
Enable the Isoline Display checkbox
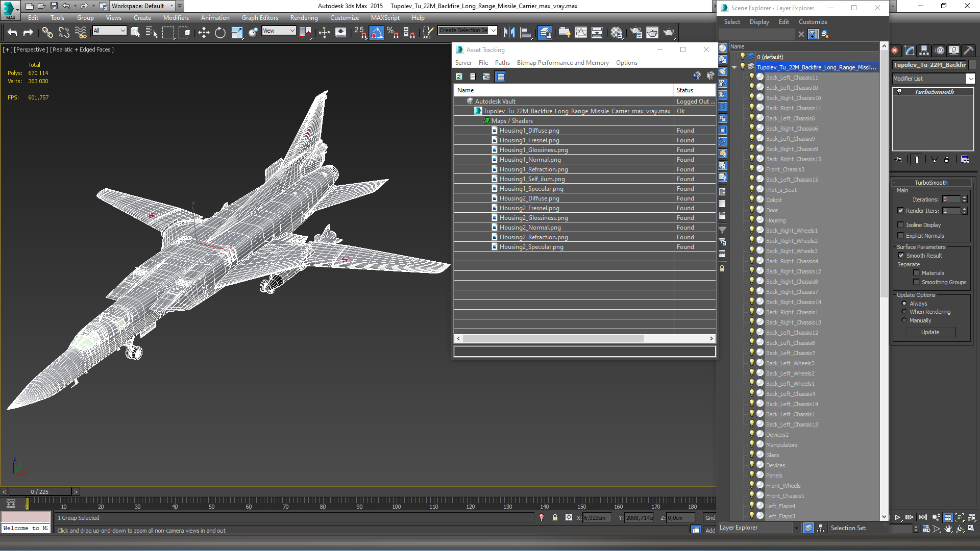[x=901, y=225]
